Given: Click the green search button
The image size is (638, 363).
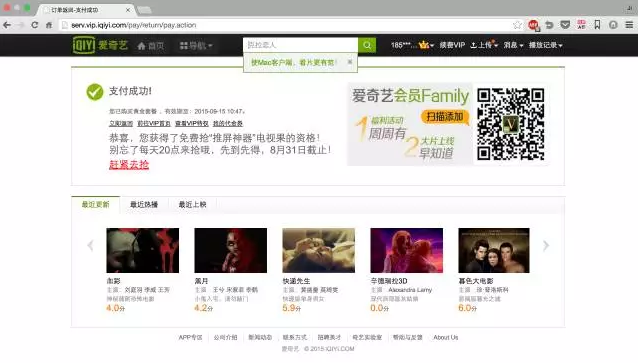Looking at the screenshot, I should (x=367, y=45).
